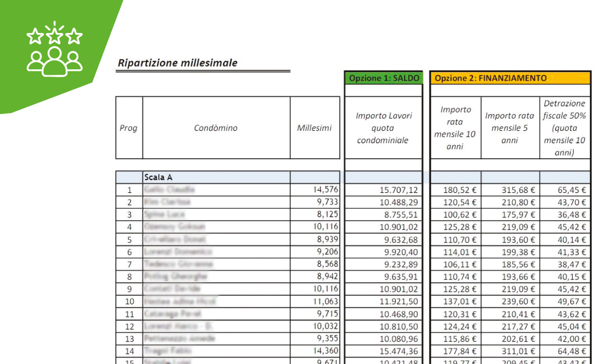Click the Opzione 1: SALDO green header
This screenshot has height=364, width=604.
click(x=384, y=78)
